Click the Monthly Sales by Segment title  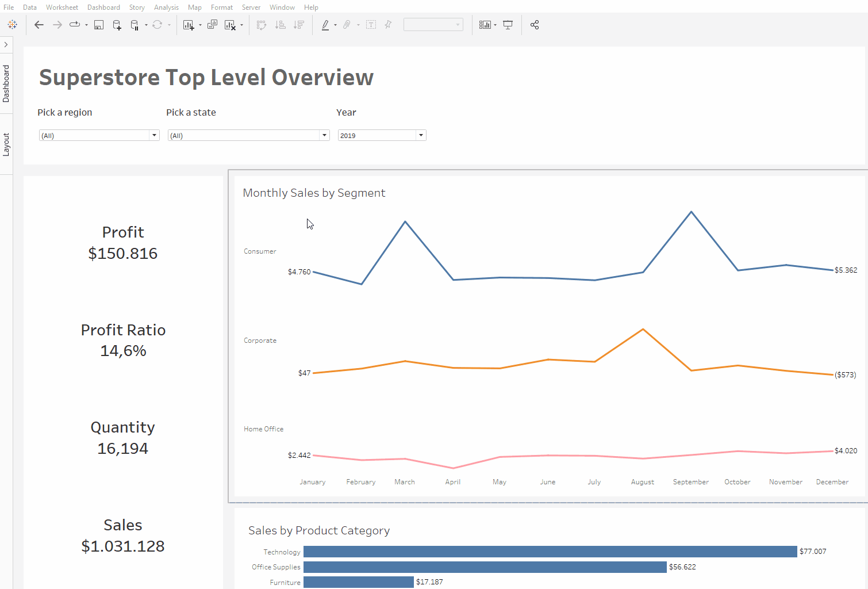314,193
